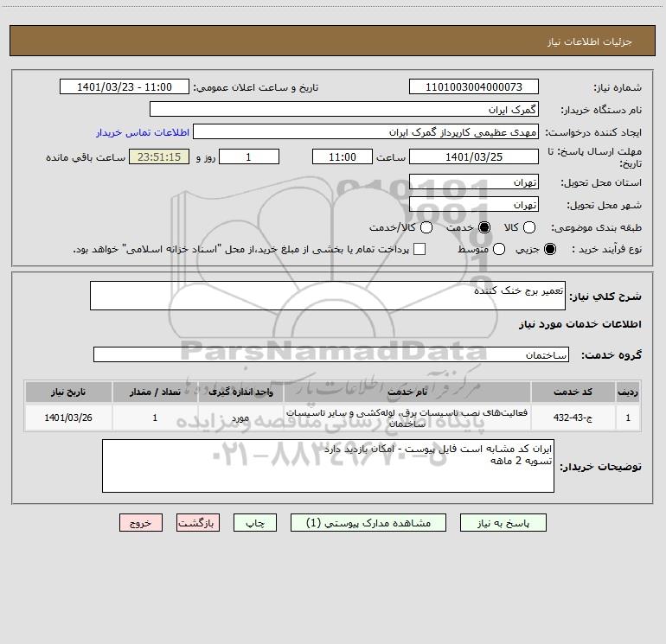Screen dimensions: 666x644
Task: Click the جزئیات اطلاعات نیاز header title
Action: (590, 41)
